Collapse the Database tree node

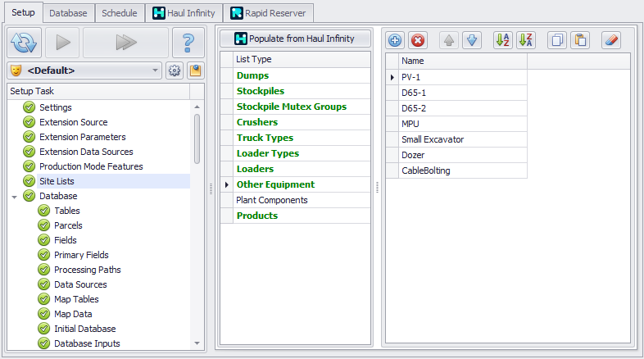15,197
